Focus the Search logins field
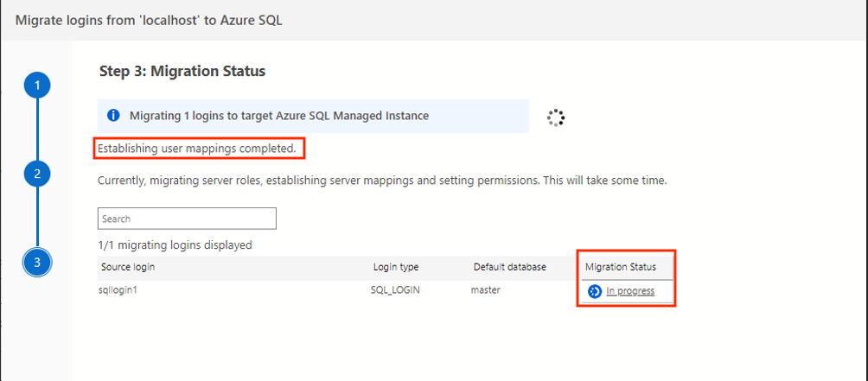 tap(187, 219)
